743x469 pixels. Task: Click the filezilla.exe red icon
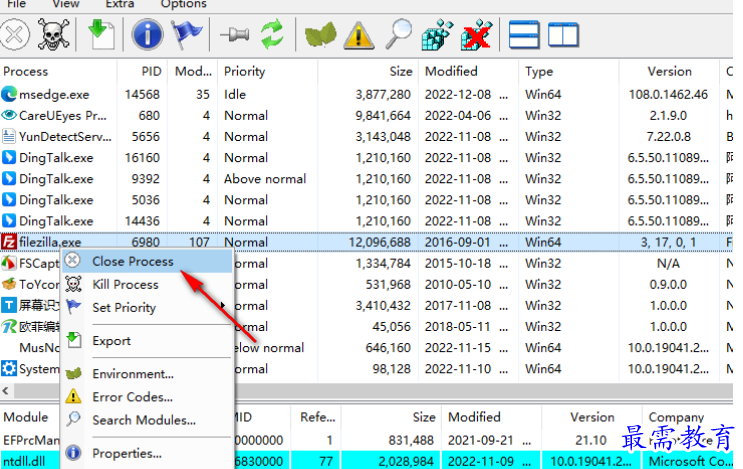click(x=9, y=242)
